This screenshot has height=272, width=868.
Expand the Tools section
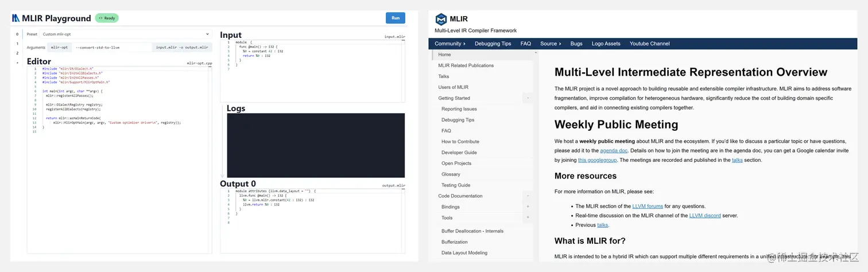coord(528,218)
